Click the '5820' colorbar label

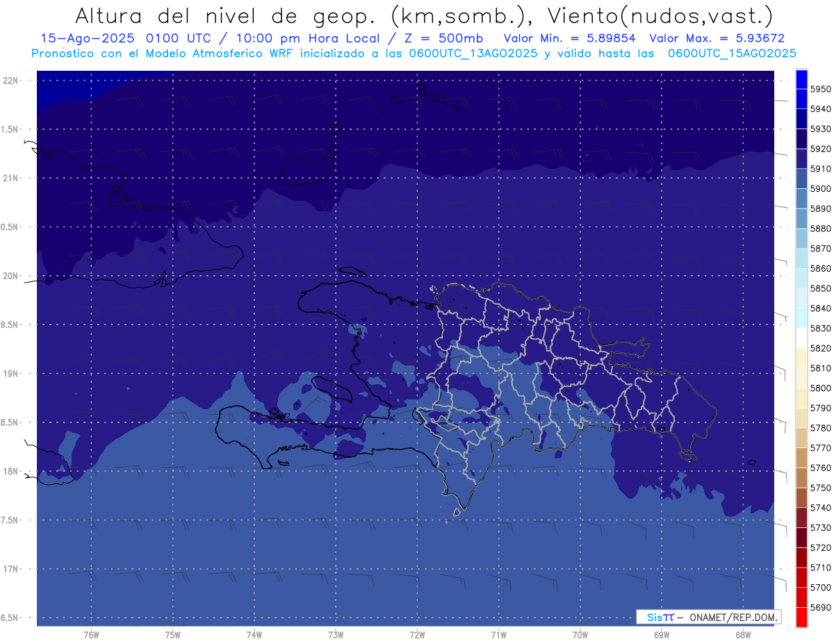pos(820,348)
